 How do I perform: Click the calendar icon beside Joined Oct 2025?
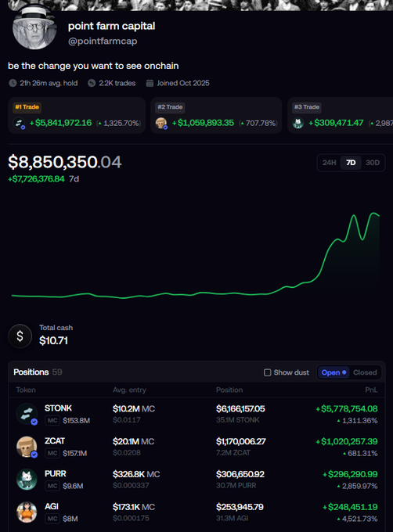(150, 83)
